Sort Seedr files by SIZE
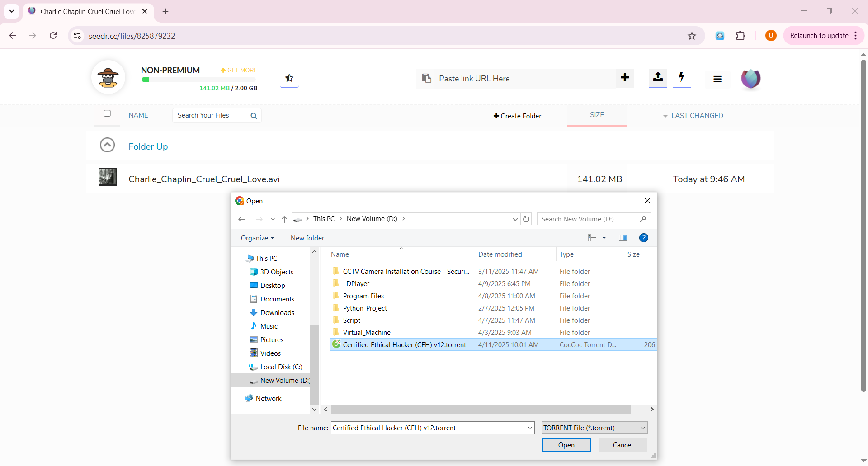The width and height of the screenshot is (868, 466). pos(597,115)
